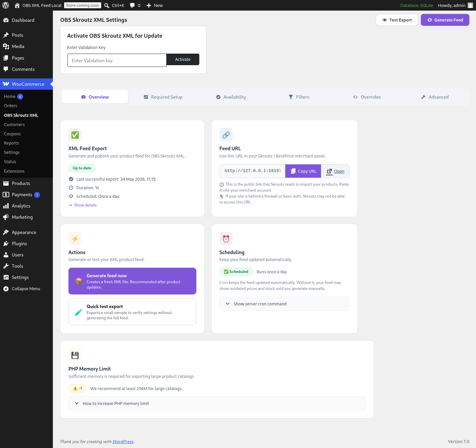This screenshot has height=448, width=476.
Task: Open the comments bubble icon in admin bar
Action: (x=132, y=5)
